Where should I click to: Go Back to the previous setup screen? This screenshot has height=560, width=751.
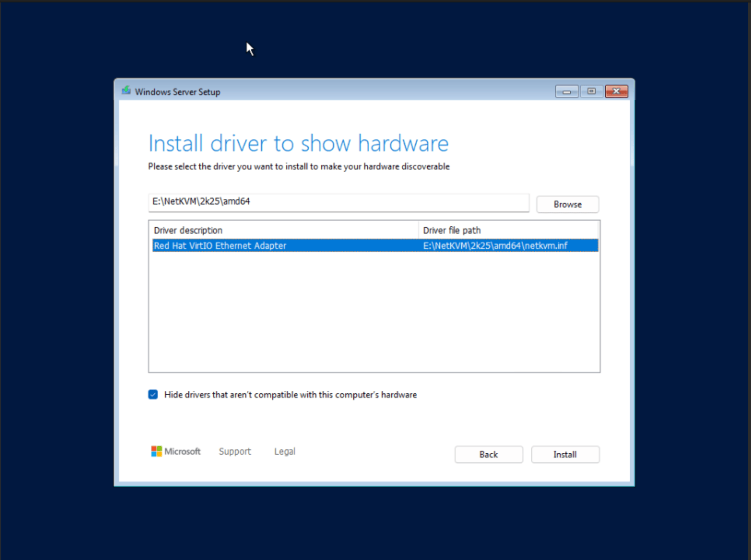(x=489, y=454)
